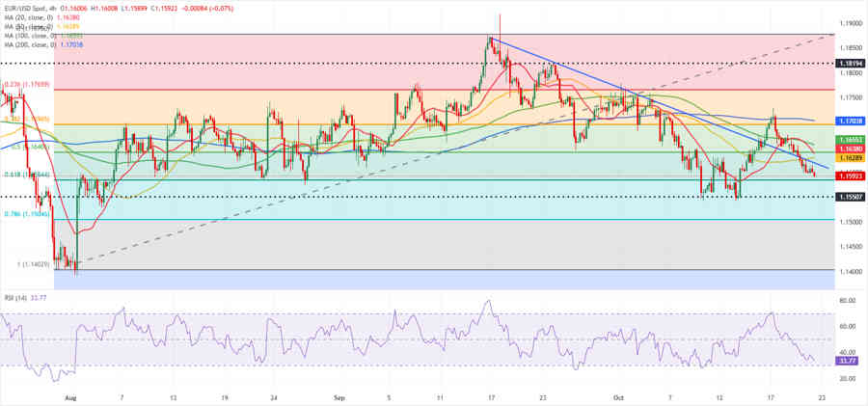
Task: Click the EUR/USD Spot symbol title
Action: pos(29,5)
